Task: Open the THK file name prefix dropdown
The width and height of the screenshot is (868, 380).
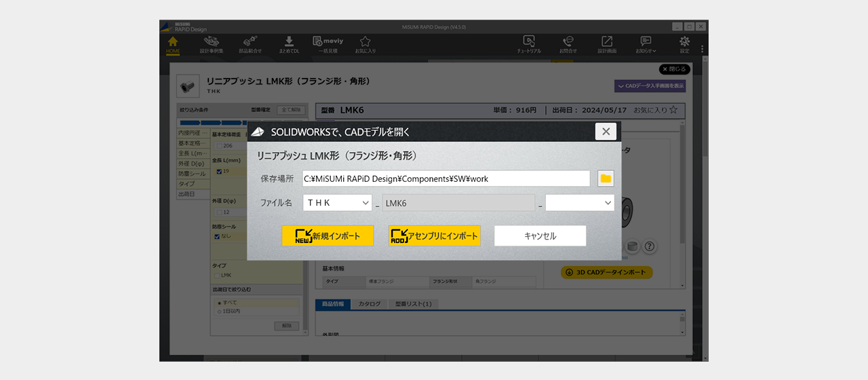Action: (338, 203)
